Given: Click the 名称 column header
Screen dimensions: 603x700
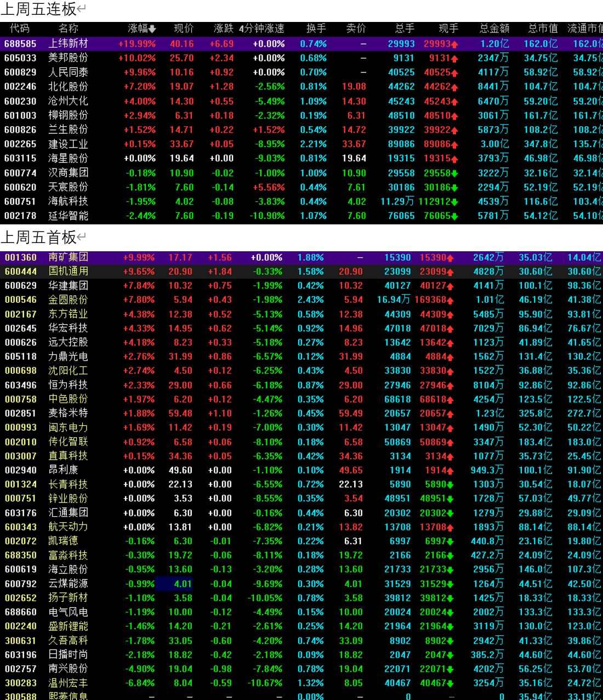Looking at the screenshot, I should [68, 29].
